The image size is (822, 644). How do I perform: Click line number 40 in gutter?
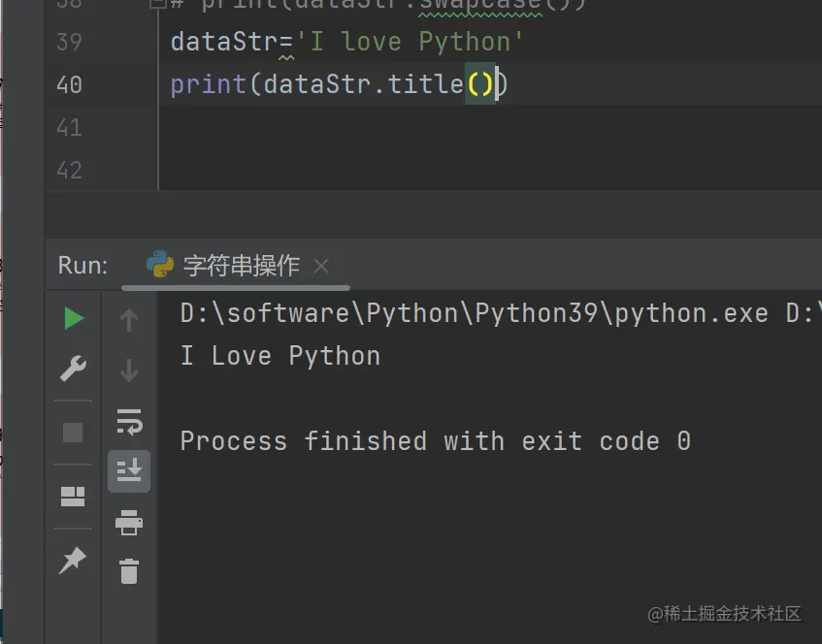pos(69,85)
